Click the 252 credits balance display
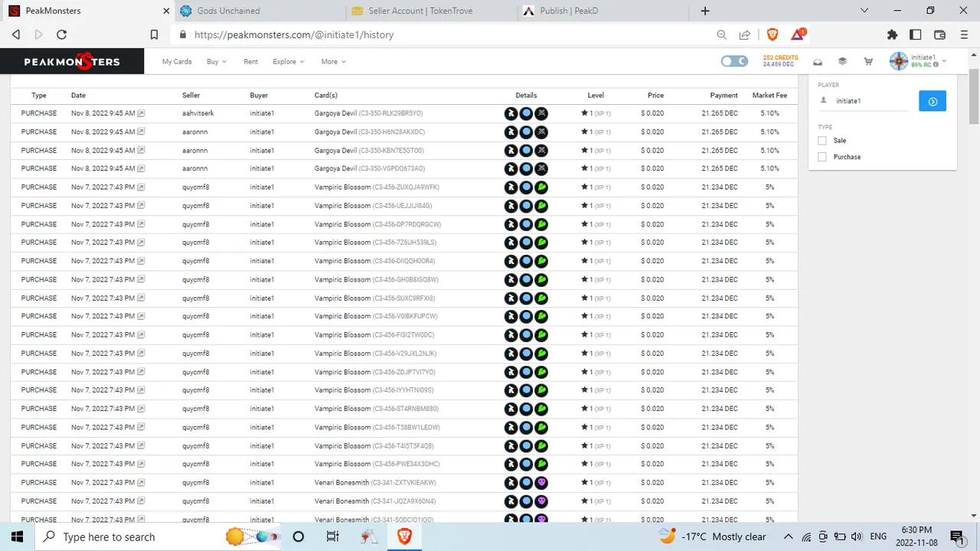The height and width of the screenshot is (551, 980). [x=780, y=57]
